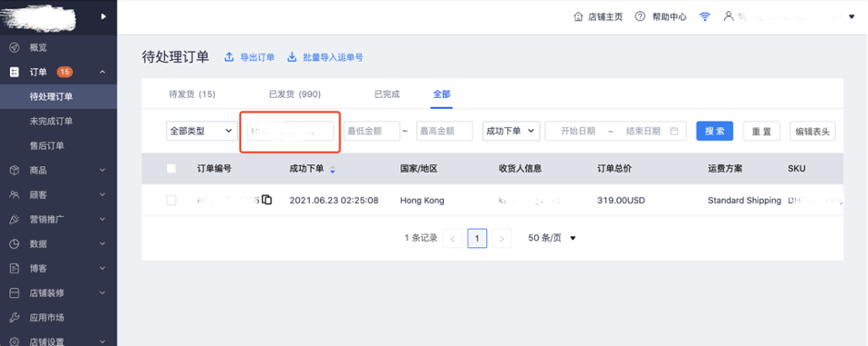Open the 50 条/页 page size dropdown
Image resolution: width=868 pixels, height=346 pixels.
553,238
